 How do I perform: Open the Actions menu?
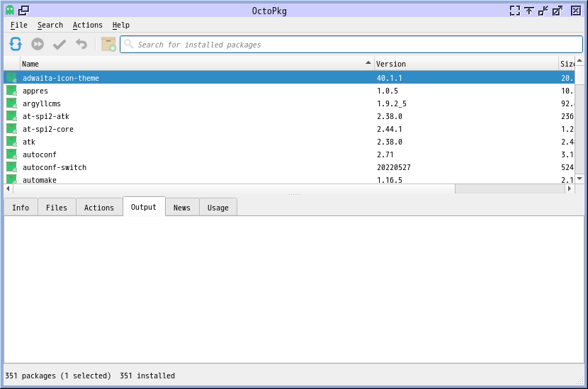87,25
